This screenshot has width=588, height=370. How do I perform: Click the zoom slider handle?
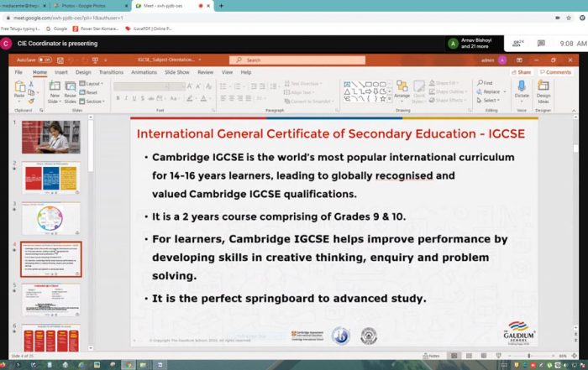529,356
